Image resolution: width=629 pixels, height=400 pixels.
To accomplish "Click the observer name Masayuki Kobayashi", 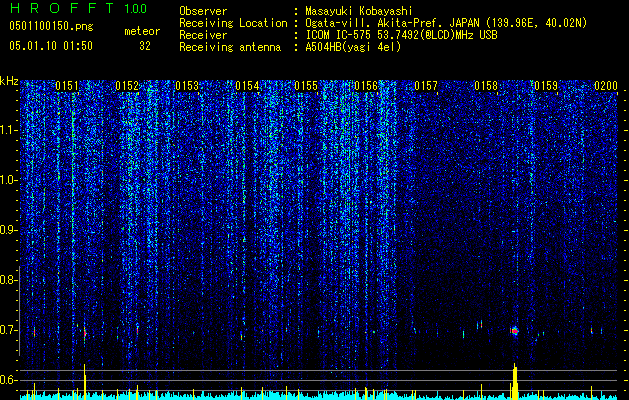I will (x=359, y=11).
